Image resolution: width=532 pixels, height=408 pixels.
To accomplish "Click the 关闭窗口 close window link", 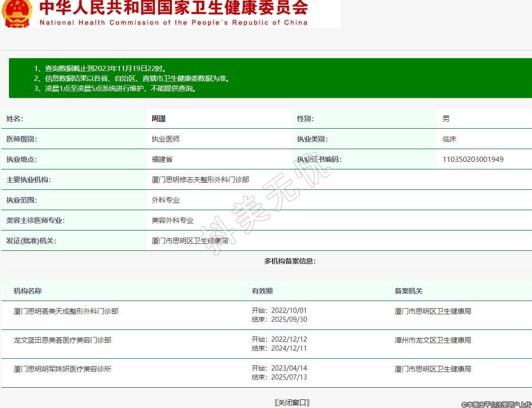I will tap(292, 402).
